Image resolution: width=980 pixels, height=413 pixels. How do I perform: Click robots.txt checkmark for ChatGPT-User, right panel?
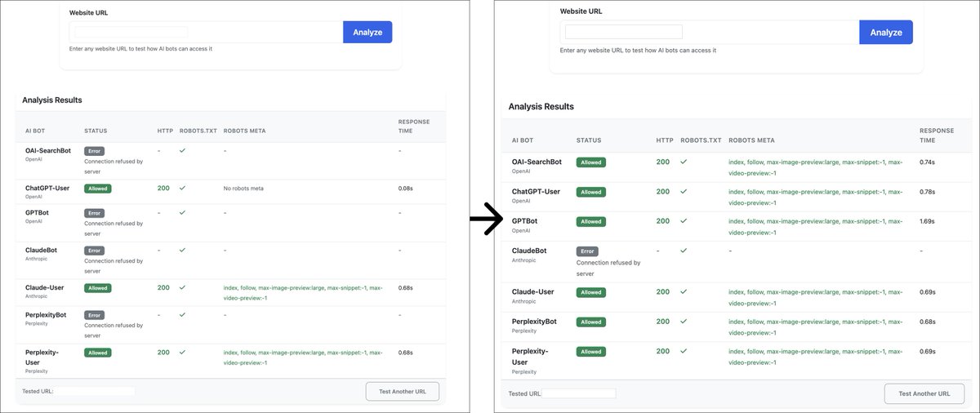[684, 192]
